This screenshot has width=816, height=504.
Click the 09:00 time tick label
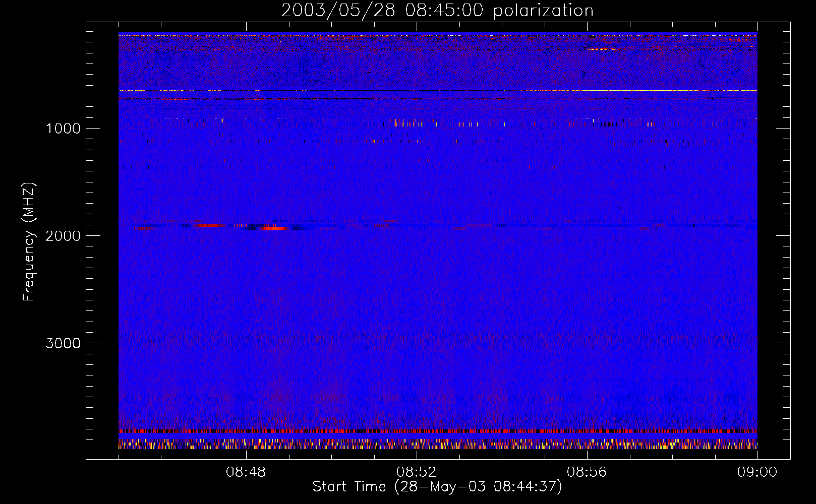[x=757, y=472]
